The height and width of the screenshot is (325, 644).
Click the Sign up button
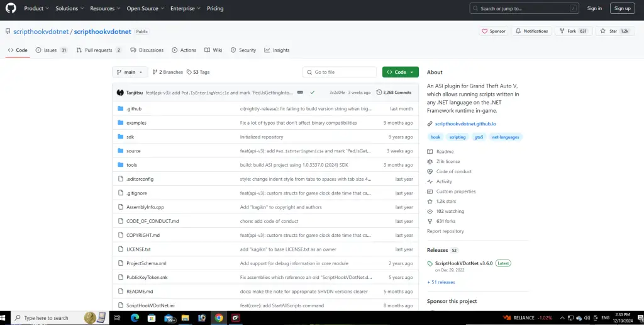(623, 8)
